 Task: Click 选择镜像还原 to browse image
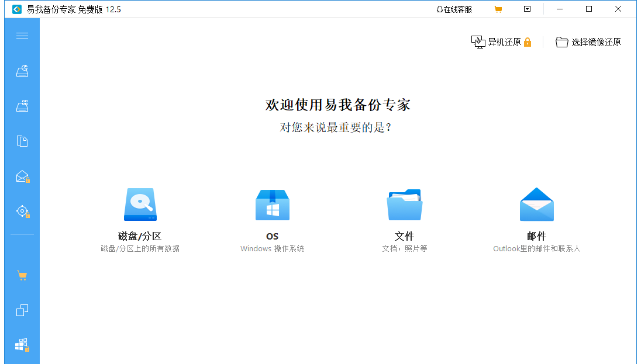point(588,42)
